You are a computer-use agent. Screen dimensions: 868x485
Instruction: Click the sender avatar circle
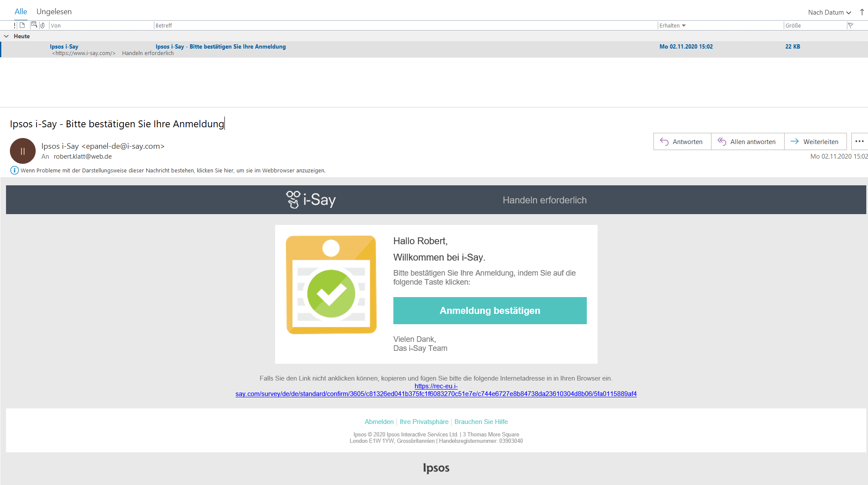22,151
